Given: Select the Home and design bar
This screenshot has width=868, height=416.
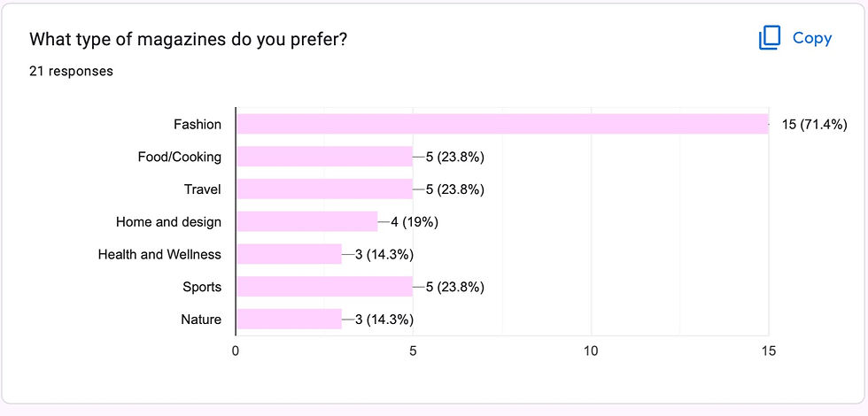Looking at the screenshot, I should coord(306,221).
